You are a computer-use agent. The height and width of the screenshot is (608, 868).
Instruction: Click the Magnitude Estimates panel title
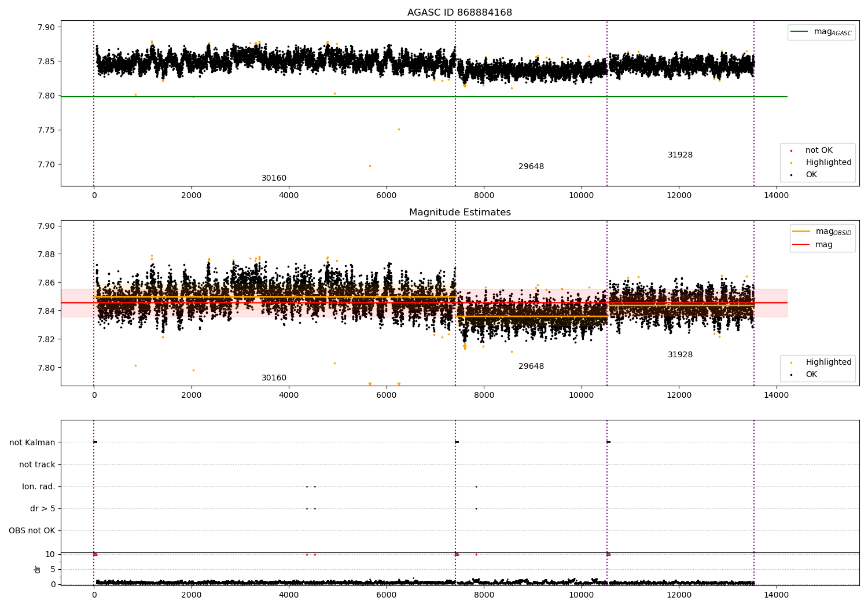click(x=459, y=213)
